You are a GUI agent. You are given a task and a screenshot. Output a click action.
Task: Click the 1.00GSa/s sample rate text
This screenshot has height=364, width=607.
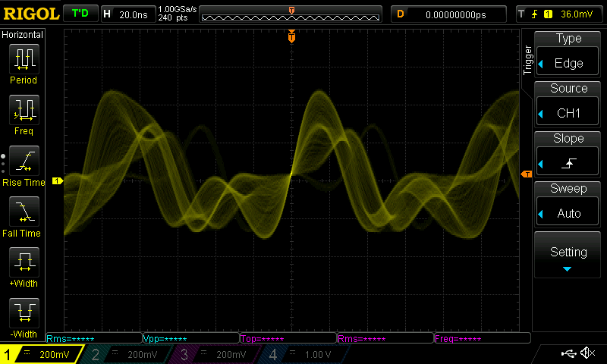(x=178, y=9)
